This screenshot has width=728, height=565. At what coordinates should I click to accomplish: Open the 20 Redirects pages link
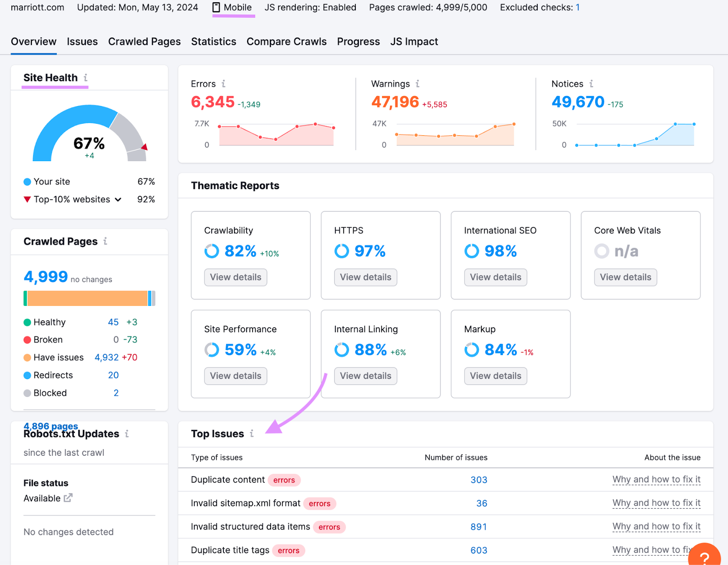click(113, 375)
